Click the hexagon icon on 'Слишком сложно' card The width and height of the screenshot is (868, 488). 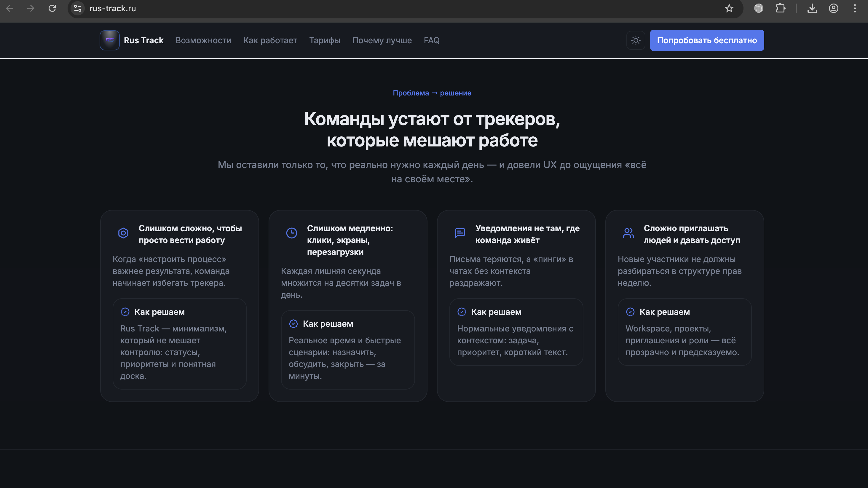pos(123,233)
